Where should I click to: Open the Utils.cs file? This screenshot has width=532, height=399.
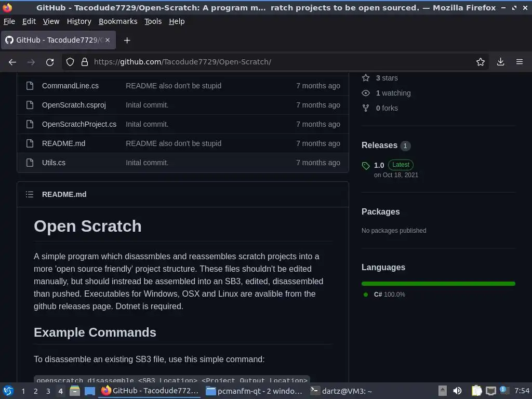(54, 163)
